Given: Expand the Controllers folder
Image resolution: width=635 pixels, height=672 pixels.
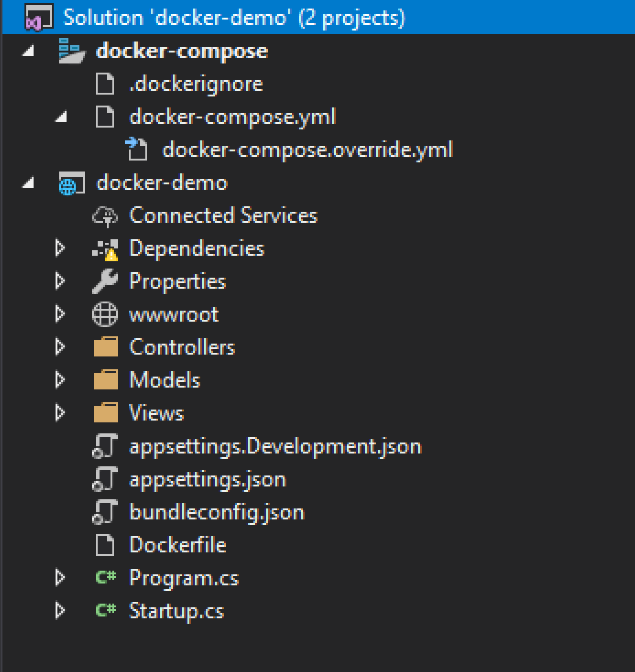Looking at the screenshot, I should [59, 347].
